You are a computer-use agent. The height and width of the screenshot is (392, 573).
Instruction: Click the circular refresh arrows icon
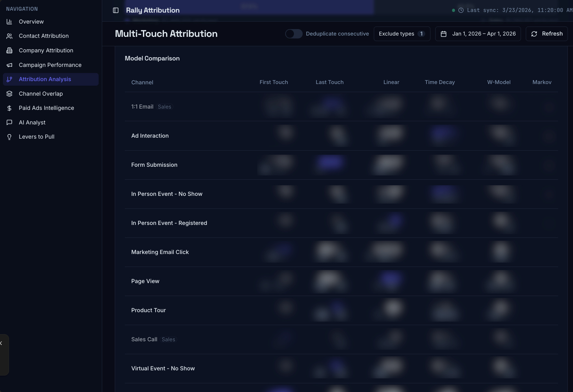(x=534, y=34)
